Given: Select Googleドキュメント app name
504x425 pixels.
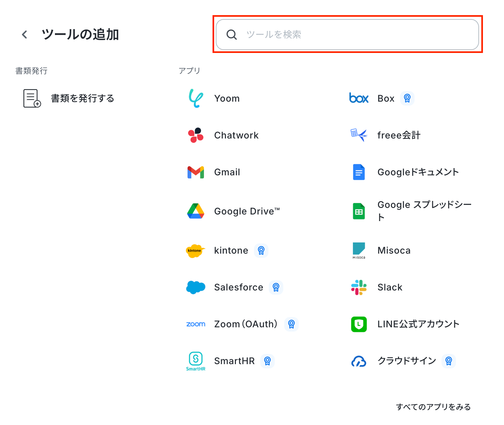Looking at the screenshot, I should tap(418, 172).
